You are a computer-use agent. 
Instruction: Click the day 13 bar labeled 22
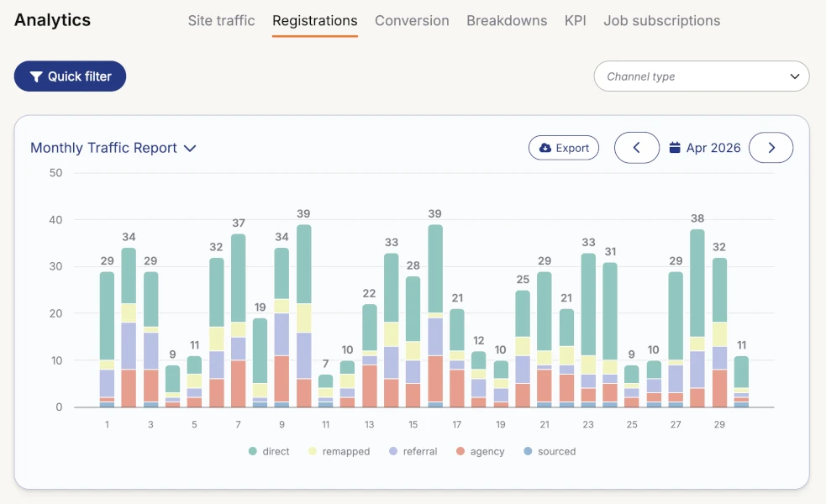click(370, 356)
